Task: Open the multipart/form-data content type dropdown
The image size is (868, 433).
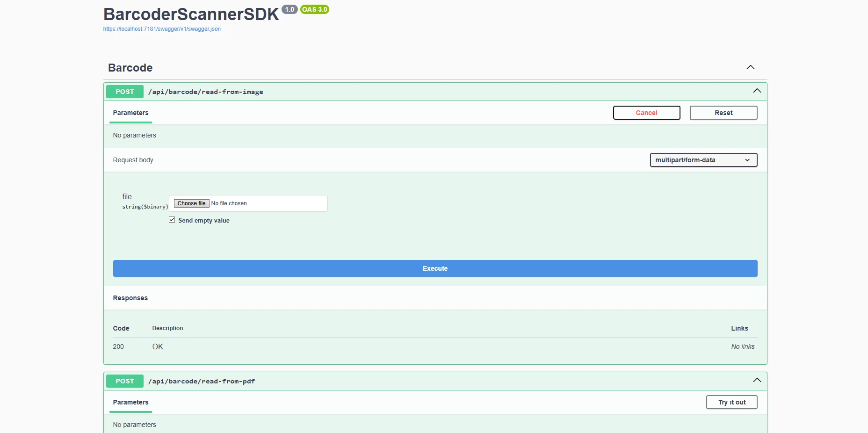Action: pos(703,160)
